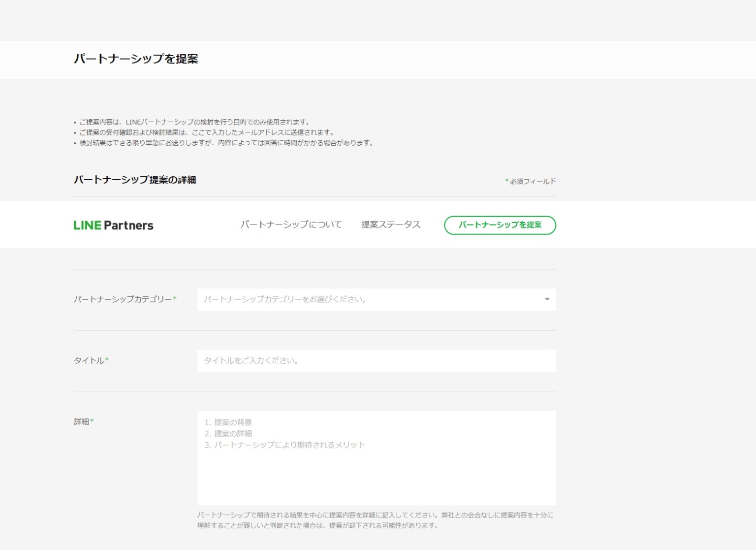This screenshot has width=756, height=550.
Task: Open the パートナーシップカテゴリー select box
Action: (x=369, y=299)
